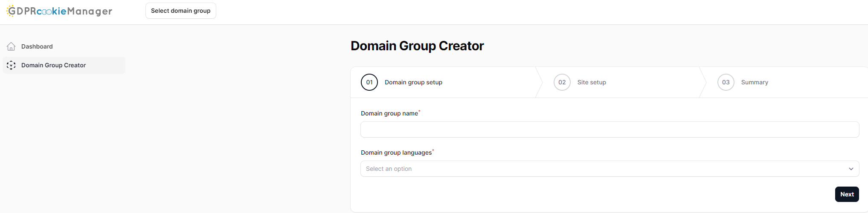Switch to the Domain group setup step

pos(413,82)
